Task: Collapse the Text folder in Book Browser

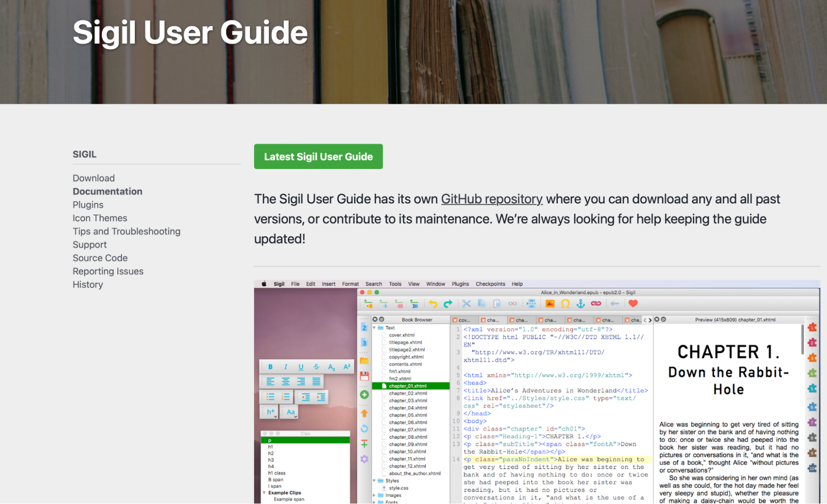Action: (x=374, y=328)
